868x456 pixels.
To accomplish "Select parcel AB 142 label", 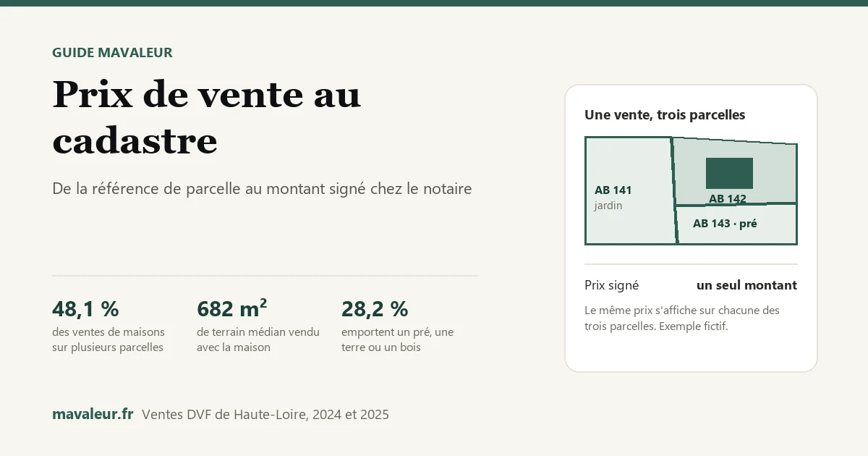I will 728,198.
